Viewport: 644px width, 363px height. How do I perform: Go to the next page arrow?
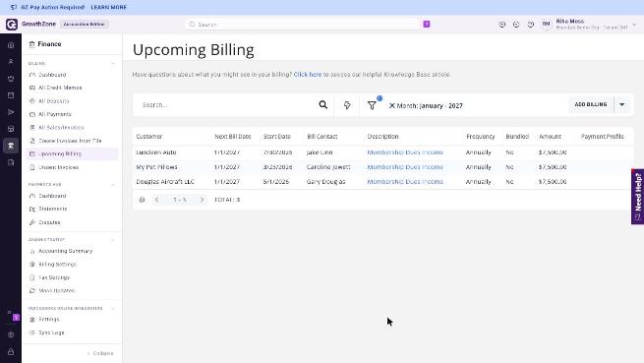point(202,200)
